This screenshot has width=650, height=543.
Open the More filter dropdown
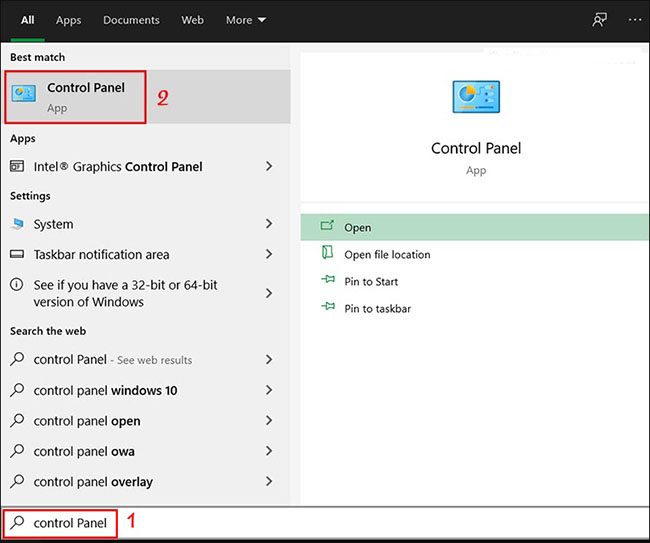pos(246,20)
